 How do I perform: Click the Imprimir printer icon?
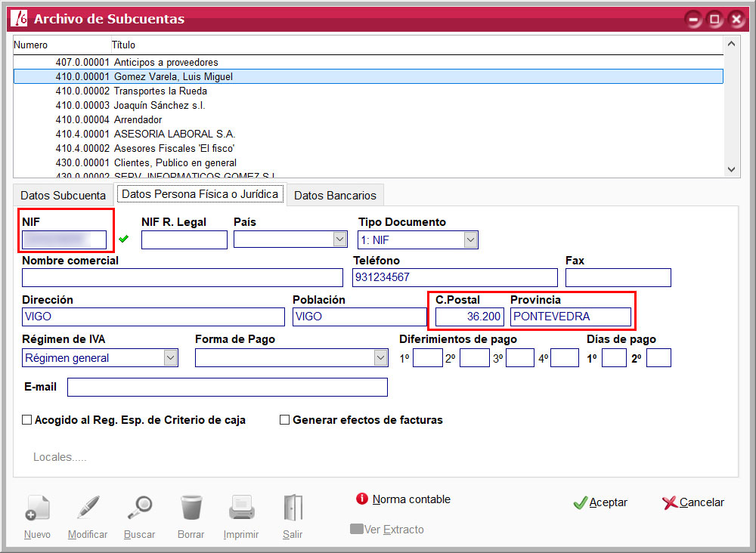point(242,508)
